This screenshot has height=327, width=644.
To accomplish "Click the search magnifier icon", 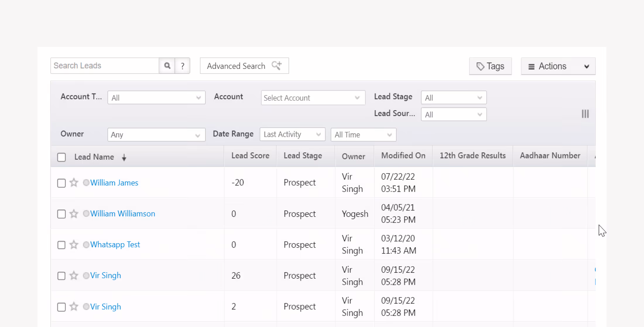I will click(167, 66).
